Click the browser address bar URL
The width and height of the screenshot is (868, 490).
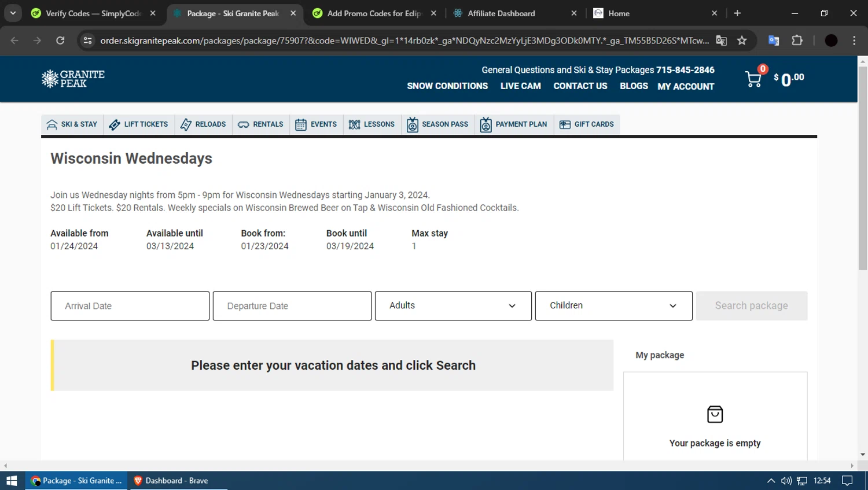(404, 40)
